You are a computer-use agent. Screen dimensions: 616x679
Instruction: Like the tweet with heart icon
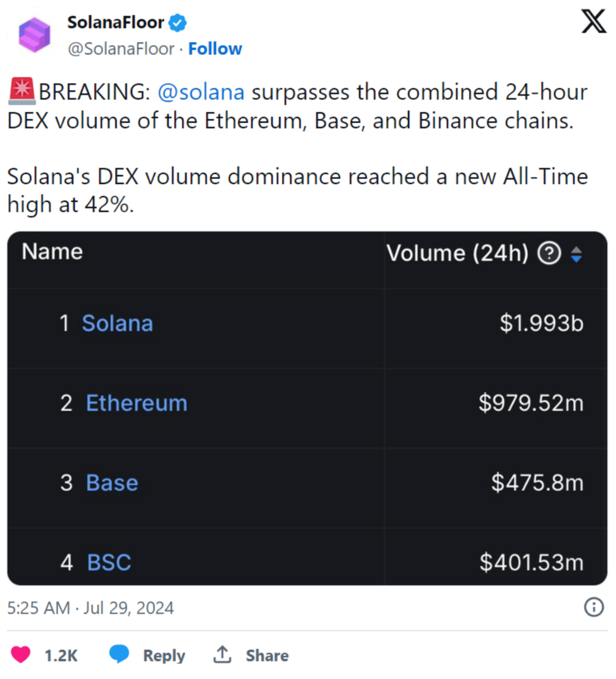[x=21, y=654]
